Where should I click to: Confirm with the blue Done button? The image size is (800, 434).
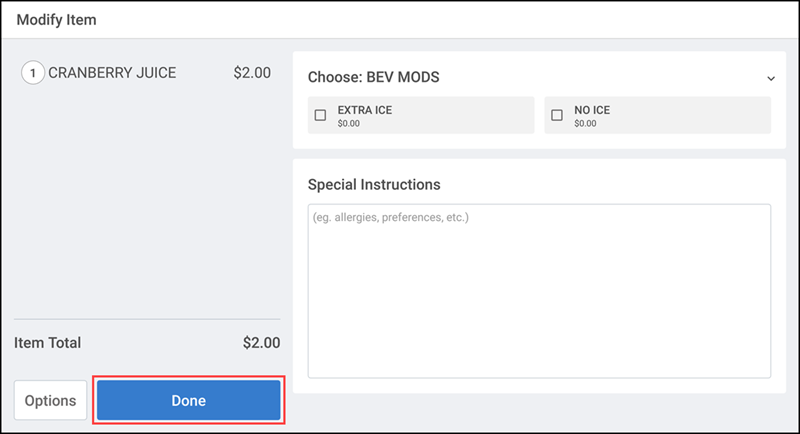(x=189, y=400)
